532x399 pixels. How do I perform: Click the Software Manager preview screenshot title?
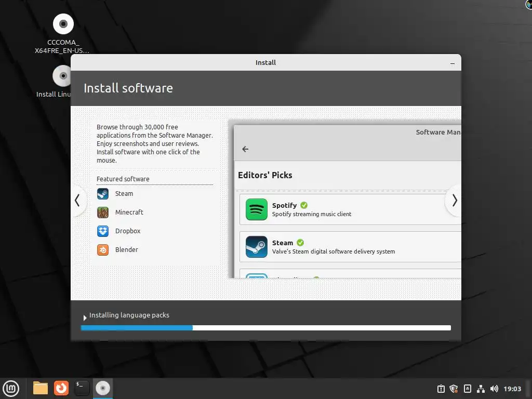point(438,132)
